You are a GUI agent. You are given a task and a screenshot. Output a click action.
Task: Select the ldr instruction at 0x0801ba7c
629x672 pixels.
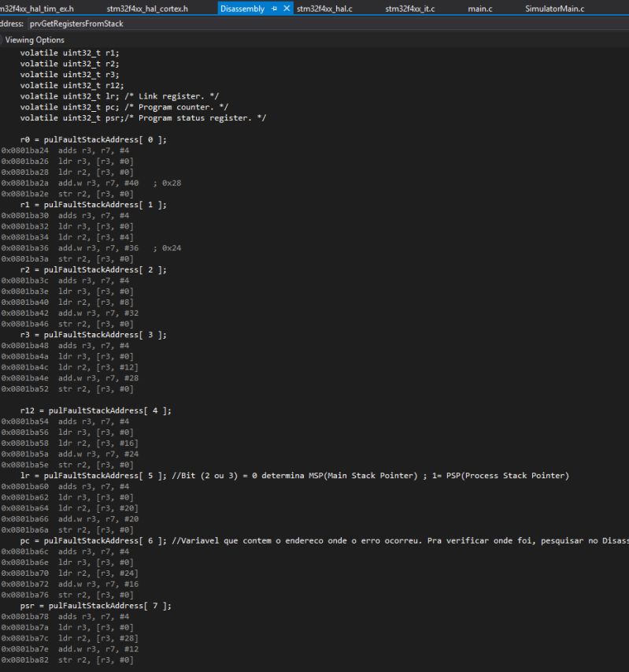[70, 638]
